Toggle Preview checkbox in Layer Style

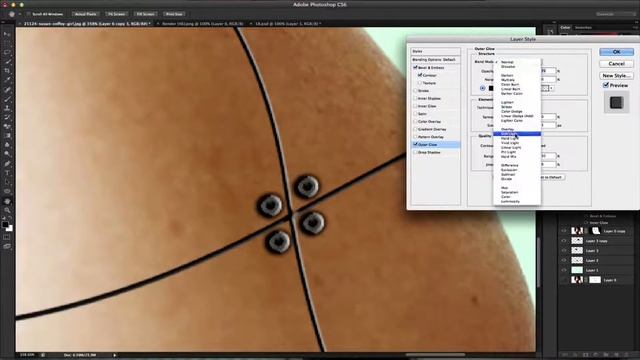606,85
